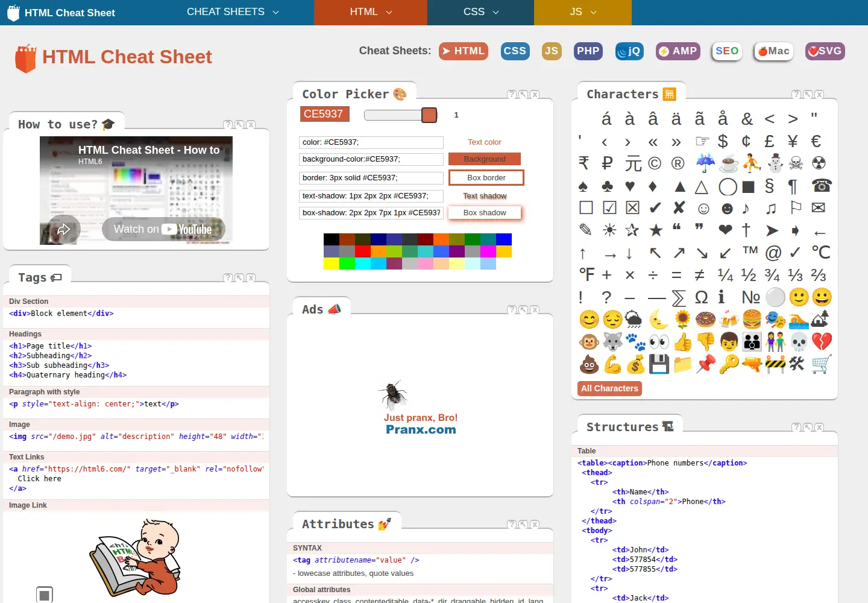The width and height of the screenshot is (868, 603).
Task: Expand the HTML navigation dropdown
Action: (x=371, y=12)
